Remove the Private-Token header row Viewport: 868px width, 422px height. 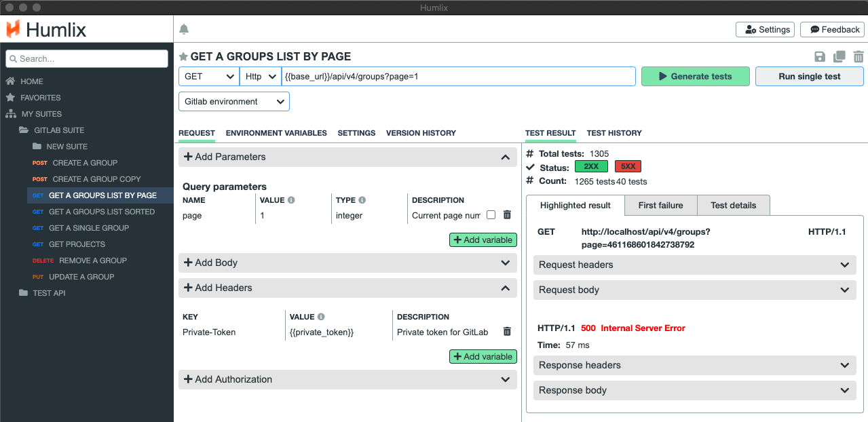coord(507,332)
